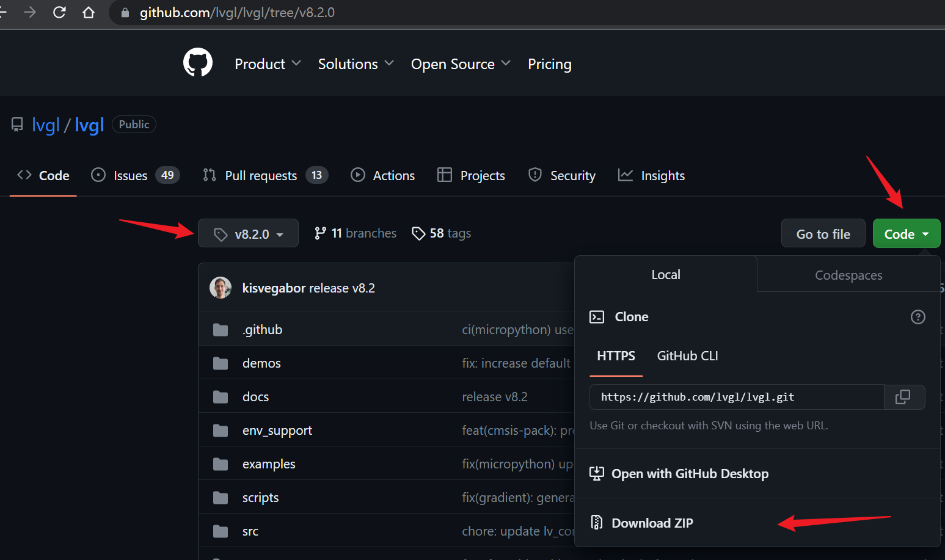The height and width of the screenshot is (560, 945).
Task: Open the kisvegabor author link
Action: pyautogui.click(x=274, y=288)
